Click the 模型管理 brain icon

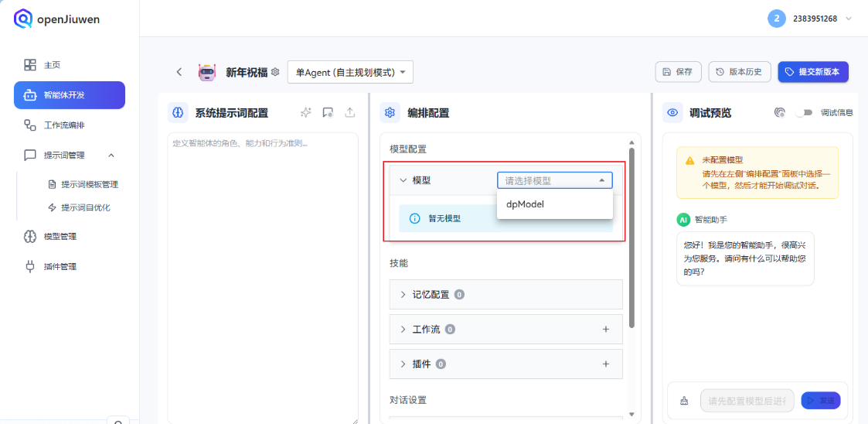[30, 237]
